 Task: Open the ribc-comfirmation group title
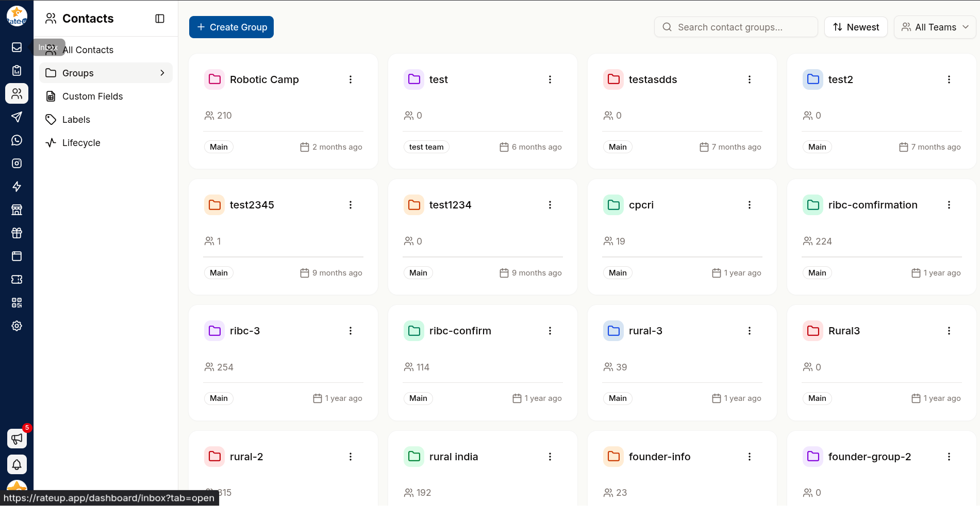[x=873, y=205]
